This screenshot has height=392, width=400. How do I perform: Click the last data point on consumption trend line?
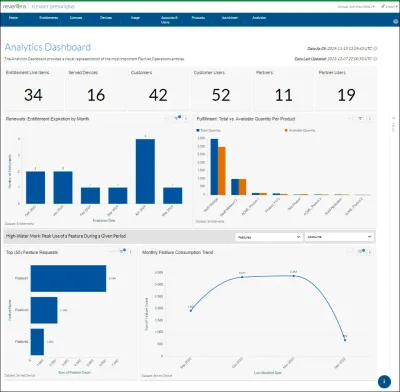point(345,340)
